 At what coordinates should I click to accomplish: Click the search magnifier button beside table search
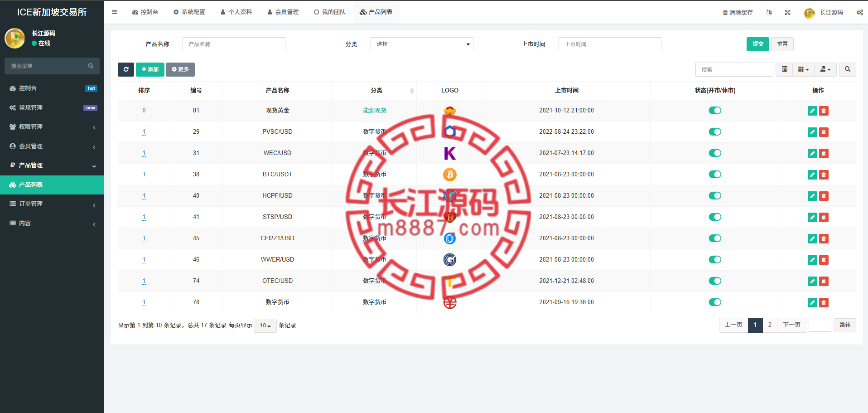point(847,69)
